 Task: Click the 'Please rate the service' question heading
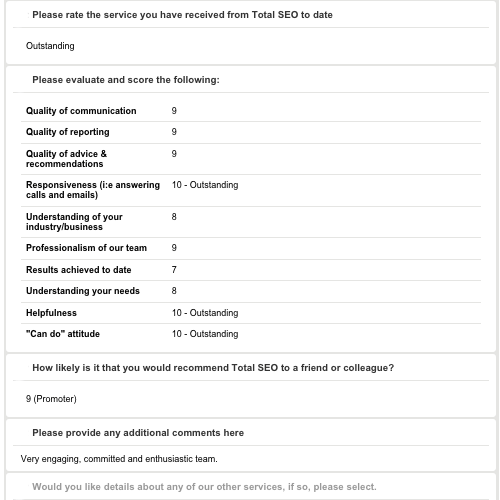point(182,15)
